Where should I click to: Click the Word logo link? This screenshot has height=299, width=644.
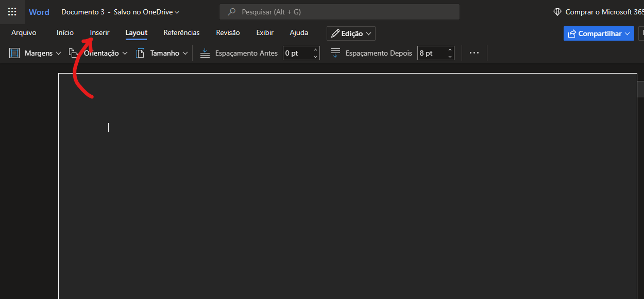coord(39,12)
